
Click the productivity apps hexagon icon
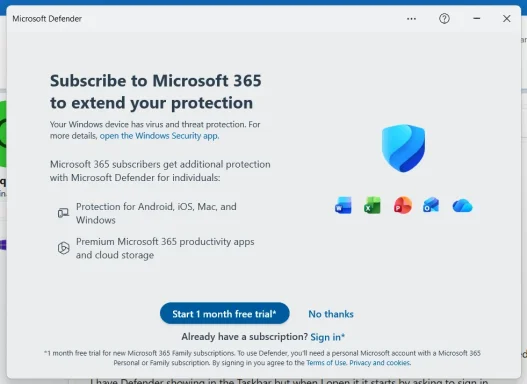64,248
